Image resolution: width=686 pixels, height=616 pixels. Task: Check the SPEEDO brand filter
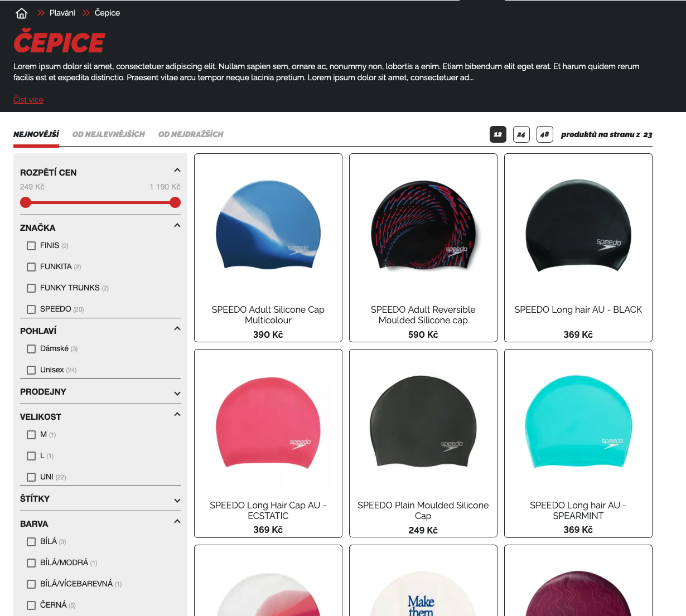click(x=31, y=309)
